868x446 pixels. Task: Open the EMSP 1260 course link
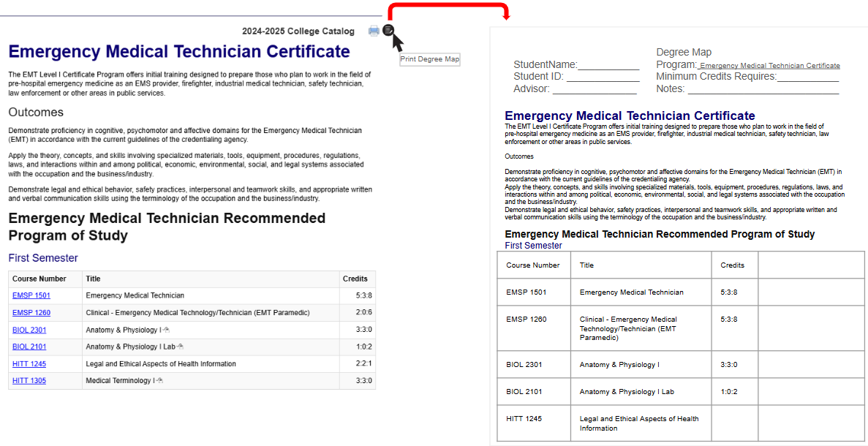click(31, 313)
